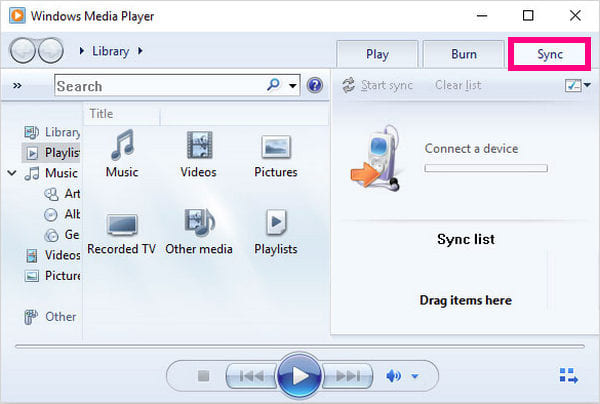Open the volume dropdown arrow
The width and height of the screenshot is (600, 404).
[414, 376]
